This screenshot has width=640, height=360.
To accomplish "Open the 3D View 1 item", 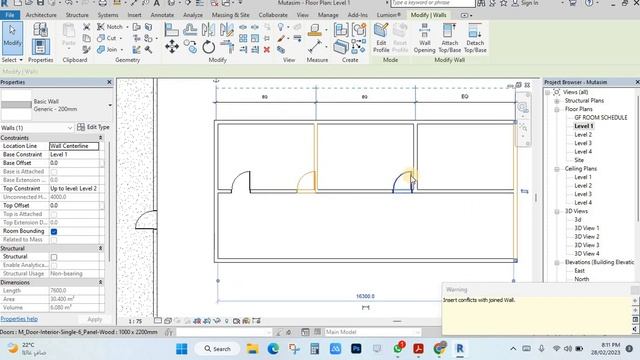I will tap(587, 228).
